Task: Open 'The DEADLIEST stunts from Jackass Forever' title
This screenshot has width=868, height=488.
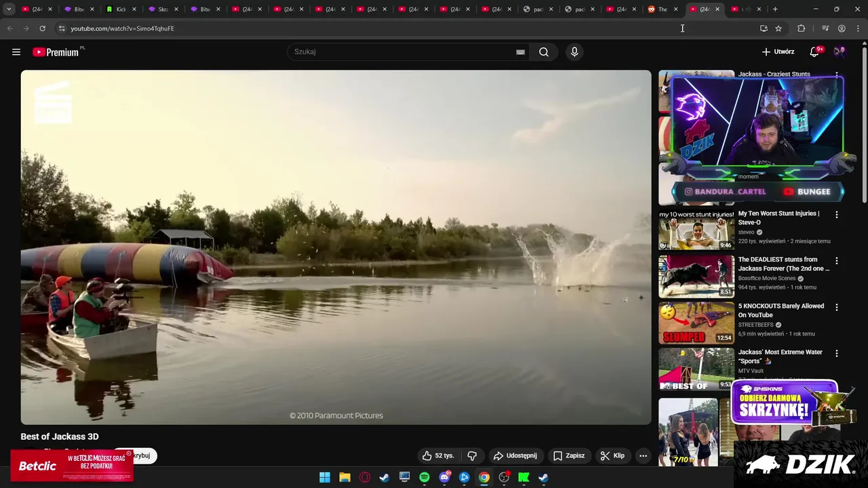Action: click(783, 264)
